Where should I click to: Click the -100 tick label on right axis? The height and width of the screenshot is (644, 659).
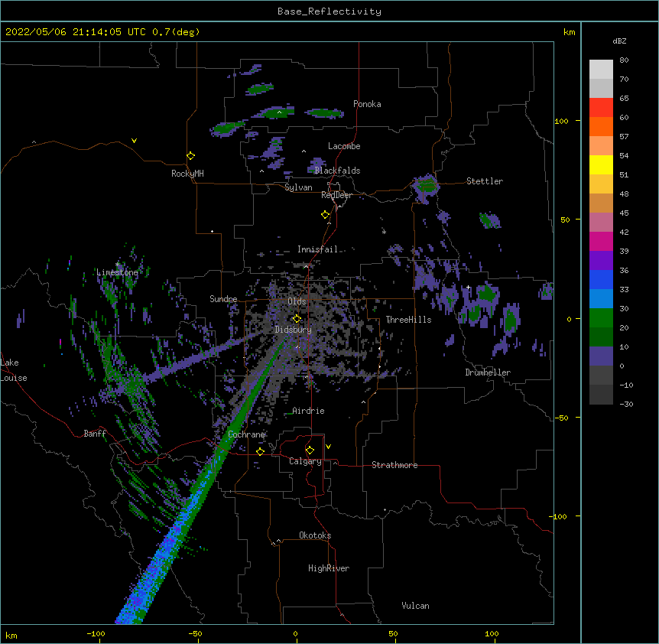[x=559, y=516]
